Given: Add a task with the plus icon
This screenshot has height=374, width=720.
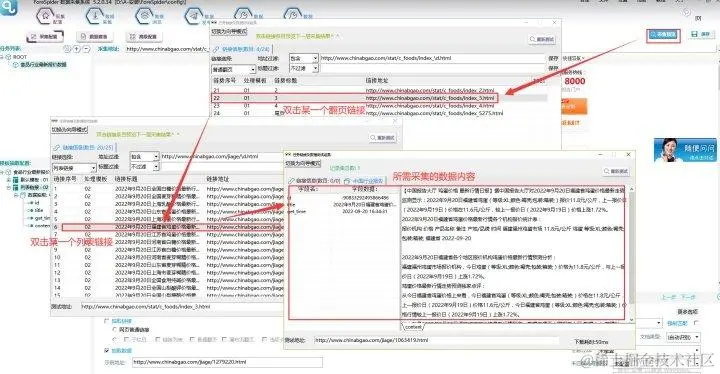Looking at the screenshot, I should point(77,49).
